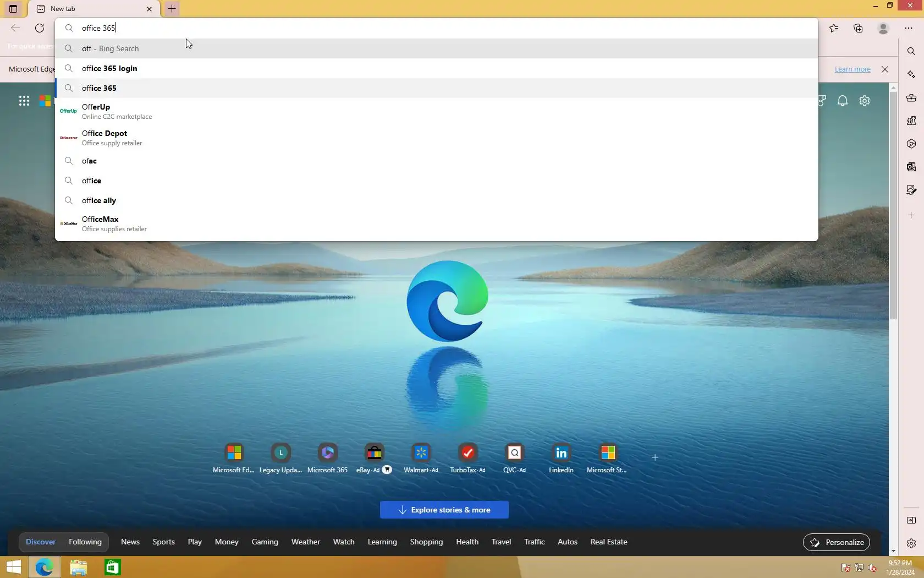Select 'off - Bing Search' suggestion

(437, 48)
